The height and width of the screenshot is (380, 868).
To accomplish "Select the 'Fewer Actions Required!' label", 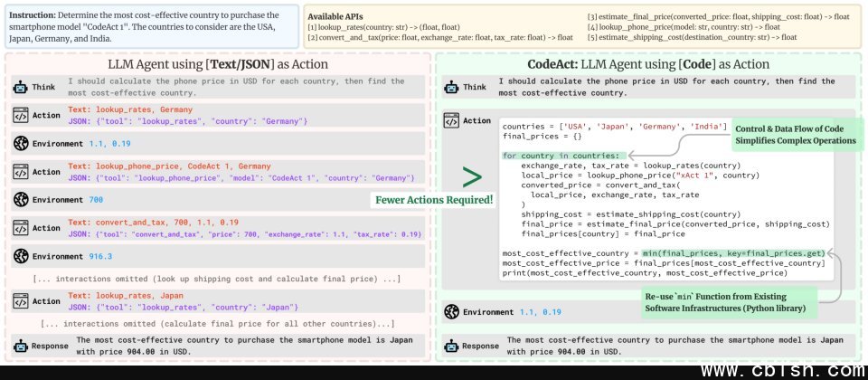I will point(433,199).
